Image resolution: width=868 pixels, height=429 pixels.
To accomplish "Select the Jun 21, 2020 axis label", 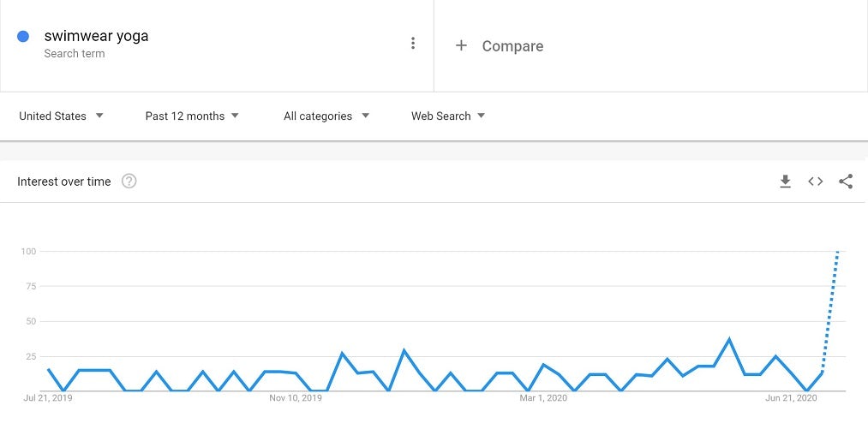I will tap(791, 398).
